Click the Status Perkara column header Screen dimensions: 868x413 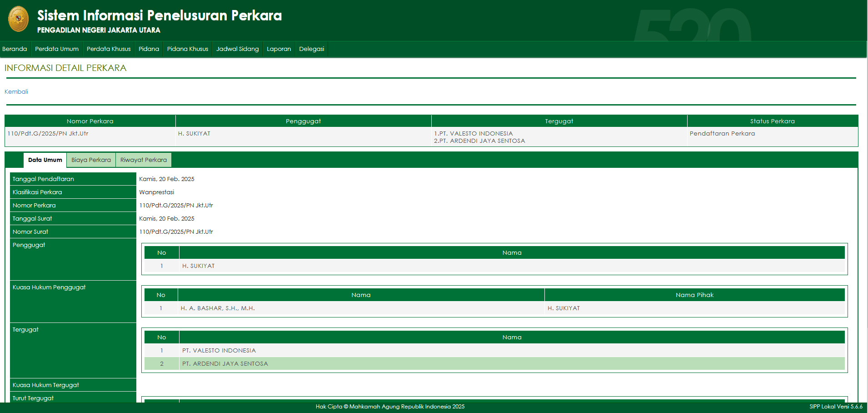click(772, 121)
